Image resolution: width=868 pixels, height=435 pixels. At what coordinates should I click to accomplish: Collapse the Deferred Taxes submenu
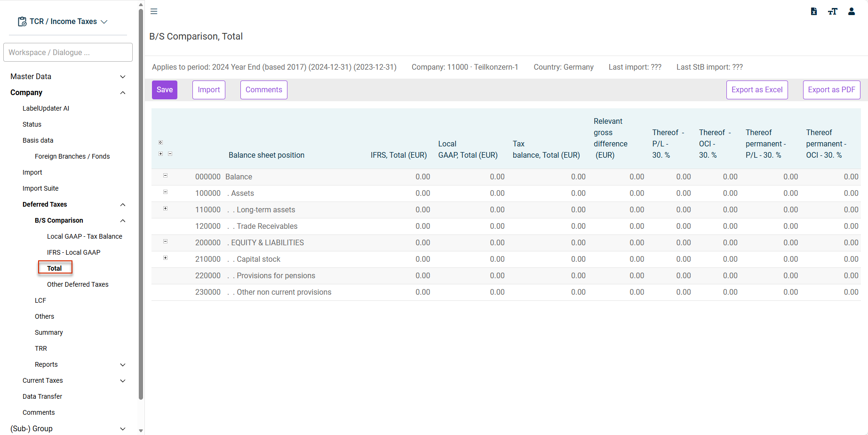[123, 205]
